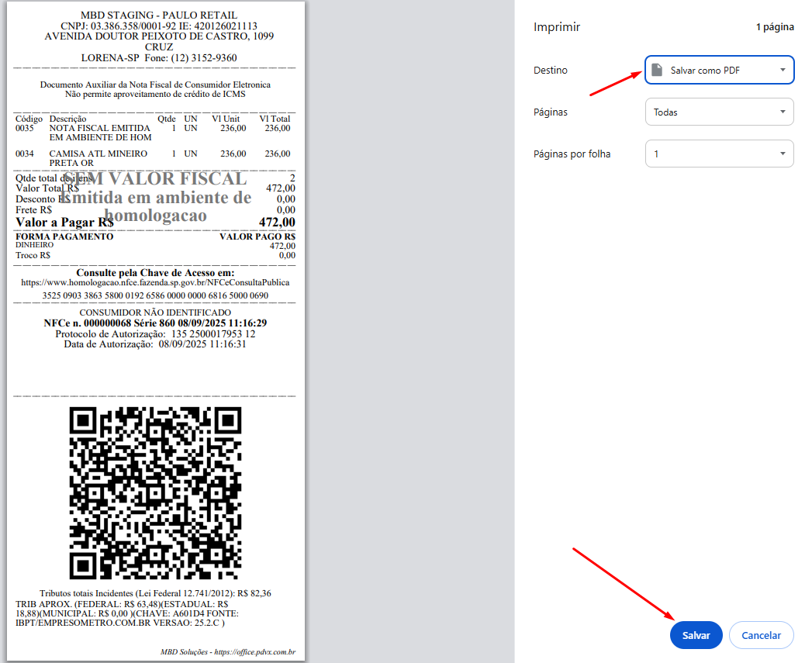
Task: Click the homologacao.nfce.fazenda.sp.gov.br URL on the receipt
Action: (155, 283)
